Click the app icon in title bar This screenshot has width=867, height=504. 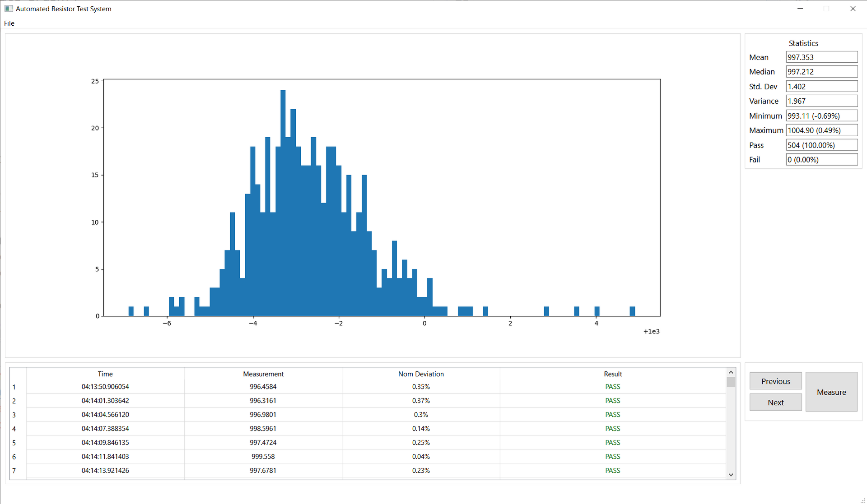[x=9, y=9]
